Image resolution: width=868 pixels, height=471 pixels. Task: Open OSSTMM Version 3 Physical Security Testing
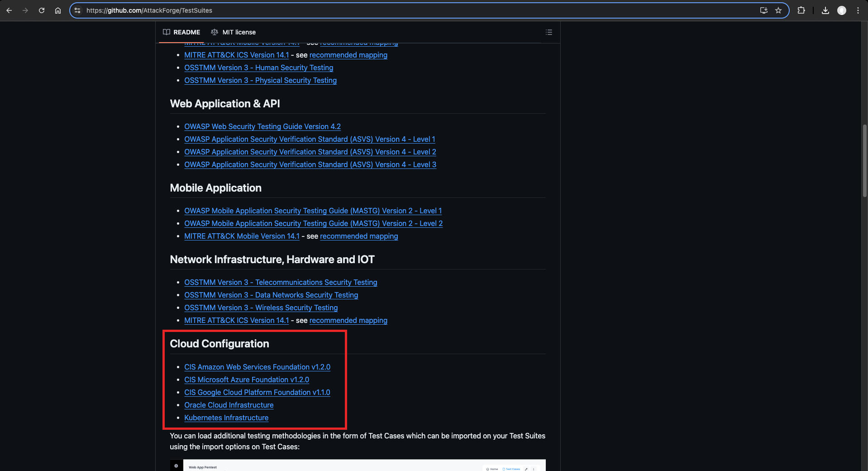coord(260,80)
